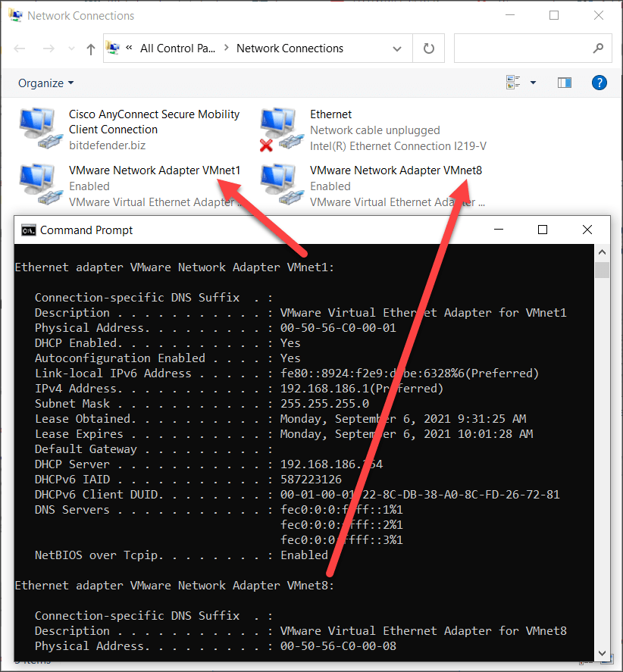Image resolution: width=623 pixels, height=672 pixels.
Task: Click DHCPv6 IAID value 587223126
Action: [311, 479]
